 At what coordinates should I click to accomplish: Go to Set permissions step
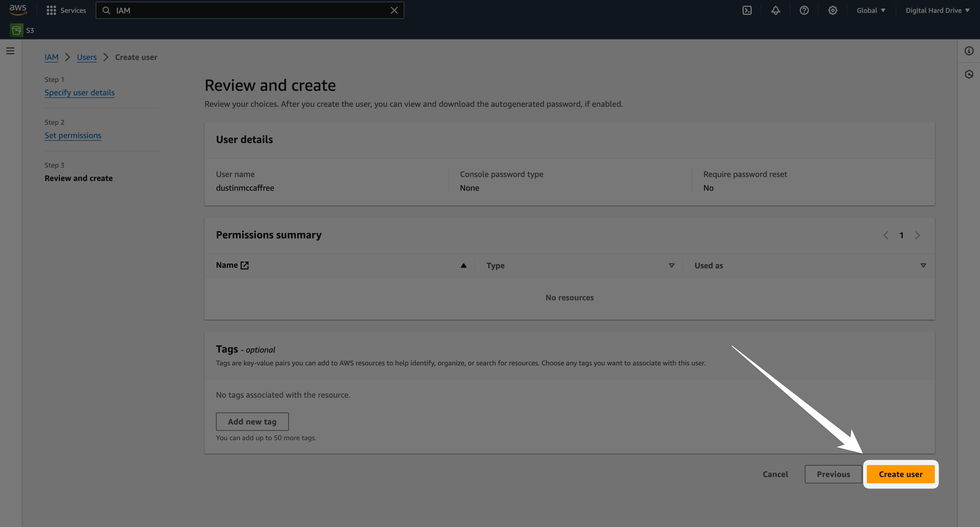tap(73, 135)
